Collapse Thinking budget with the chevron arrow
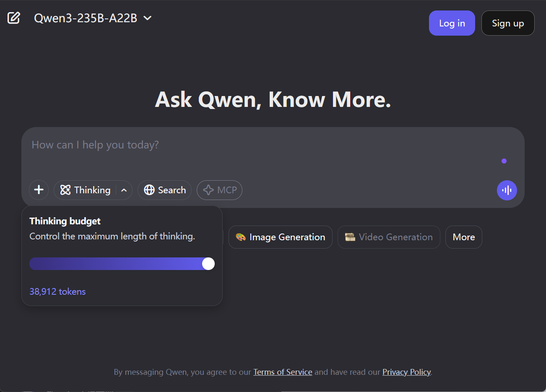This screenshot has width=546, height=392. (124, 190)
